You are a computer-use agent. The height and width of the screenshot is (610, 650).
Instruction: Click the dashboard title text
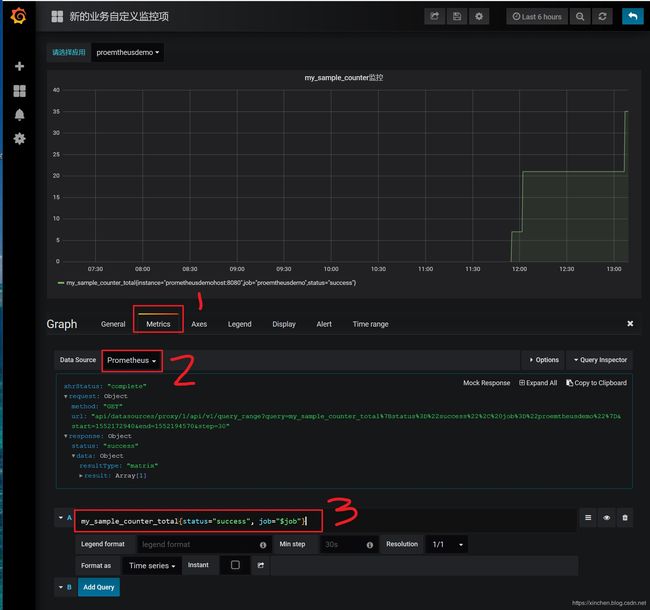pos(119,17)
